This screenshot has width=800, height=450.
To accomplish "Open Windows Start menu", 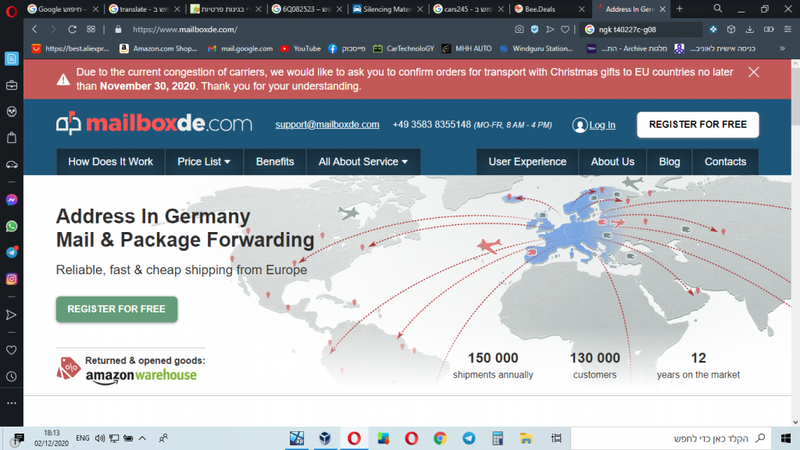I will coord(786,438).
